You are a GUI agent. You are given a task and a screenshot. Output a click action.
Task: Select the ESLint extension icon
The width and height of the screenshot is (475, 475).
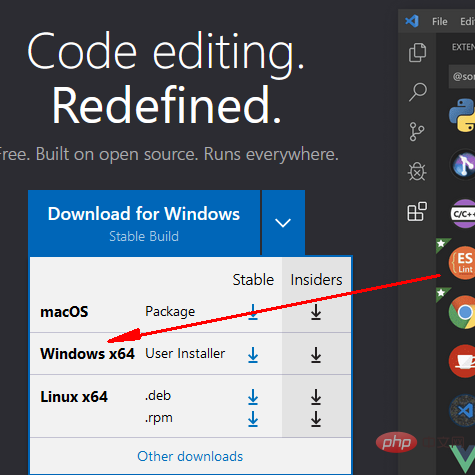pos(463,263)
